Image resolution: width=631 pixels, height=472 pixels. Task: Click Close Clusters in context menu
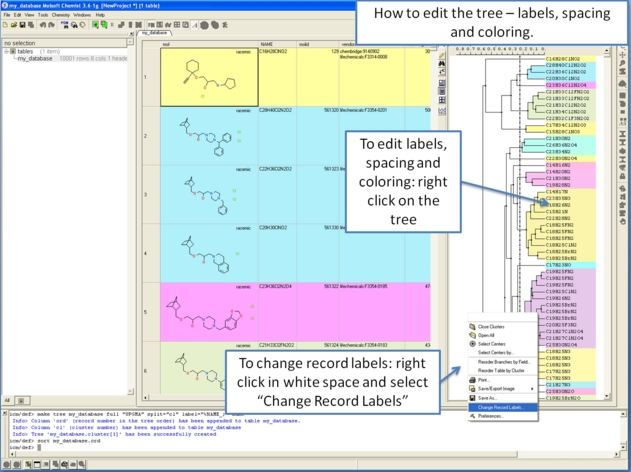(x=492, y=327)
